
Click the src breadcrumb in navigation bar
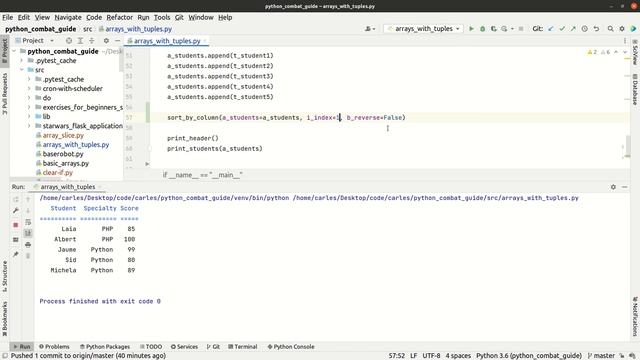[87, 29]
